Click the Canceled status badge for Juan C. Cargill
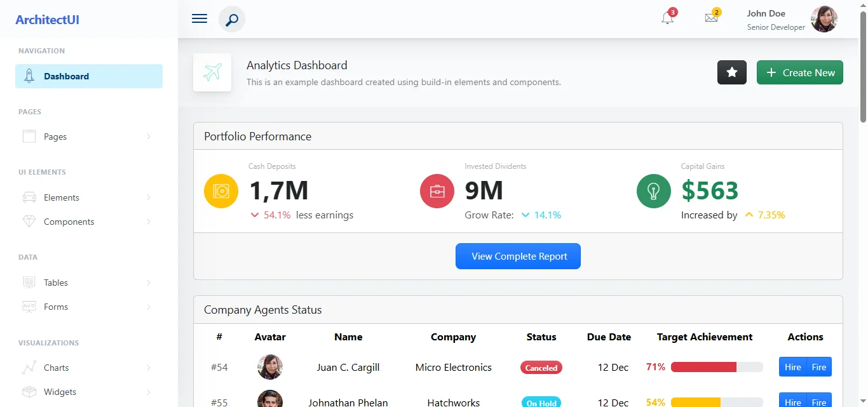Image resolution: width=868 pixels, height=407 pixels. pyautogui.click(x=541, y=367)
